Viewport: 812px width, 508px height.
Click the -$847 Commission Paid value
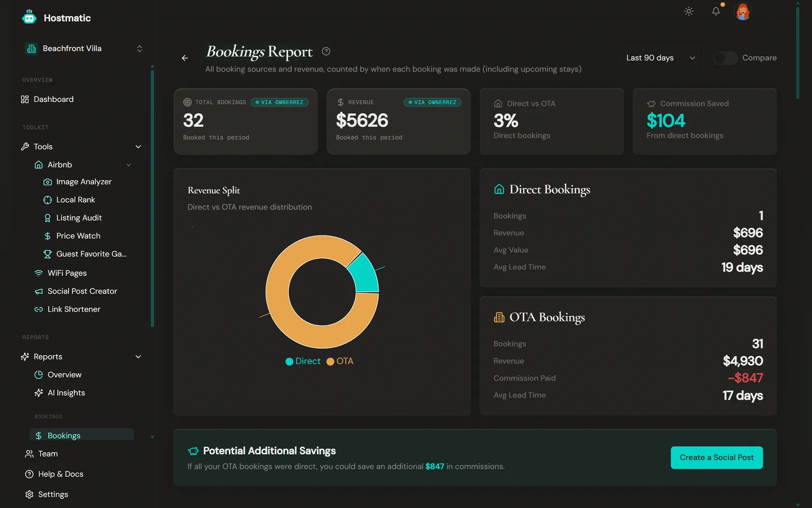pos(746,378)
